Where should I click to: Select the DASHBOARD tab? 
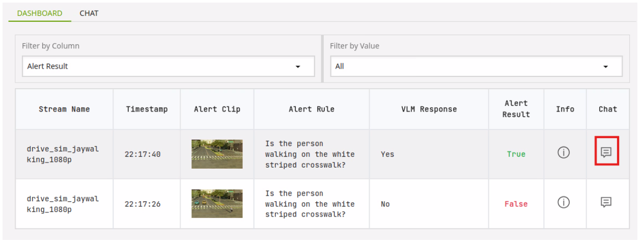point(40,13)
